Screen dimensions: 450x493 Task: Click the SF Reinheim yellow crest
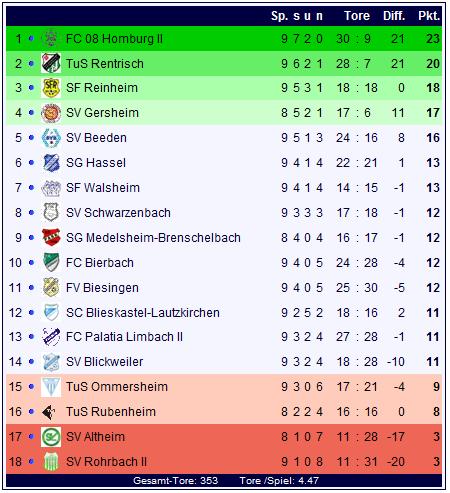(x=51, y=88)
